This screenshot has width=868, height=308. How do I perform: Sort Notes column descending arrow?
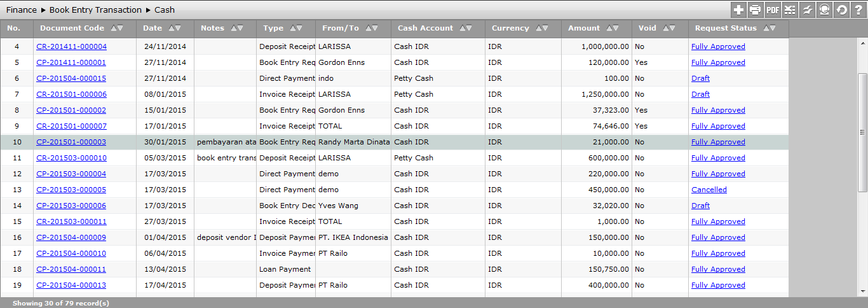click(240, 28)
